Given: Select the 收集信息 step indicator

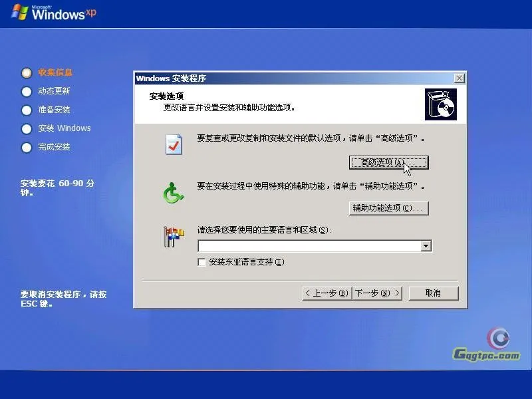Looking at the screenshot, I should (x=27, y=72).
